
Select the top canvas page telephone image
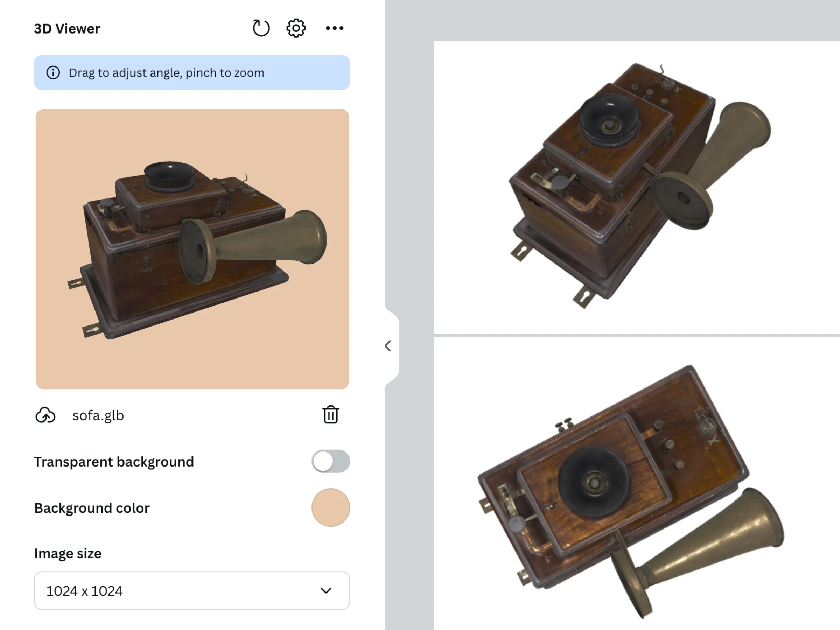point(640,186)
